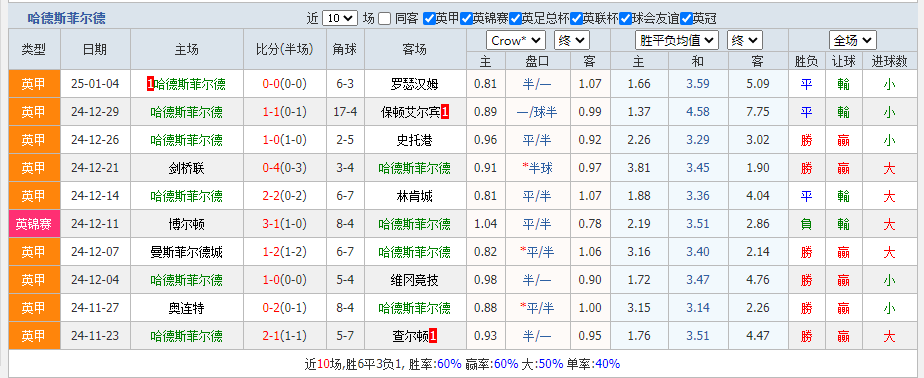Uncheck the 英联杯 checkbox
The width and height of the screenshot is (924, 378).
coord(576,18)
